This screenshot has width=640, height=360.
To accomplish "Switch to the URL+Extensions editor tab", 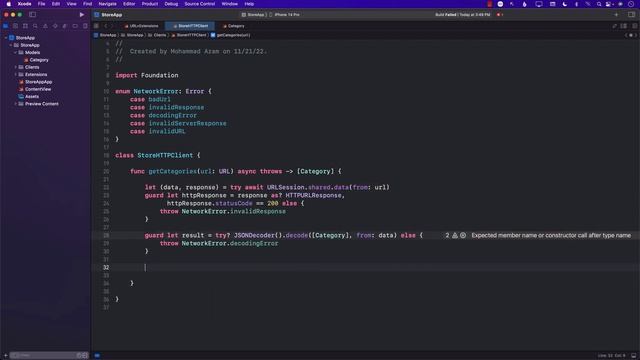I will [x=141, y=26].
